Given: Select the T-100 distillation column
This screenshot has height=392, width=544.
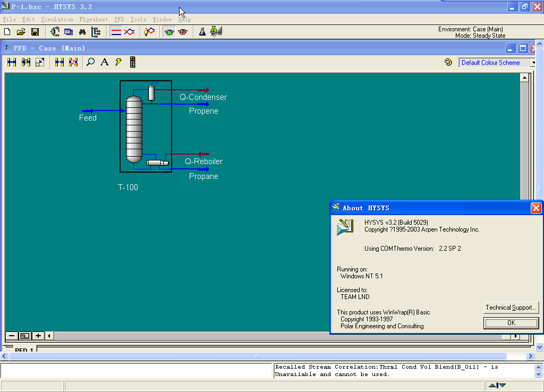Looking at the screenshot, I should pos(134,130).
